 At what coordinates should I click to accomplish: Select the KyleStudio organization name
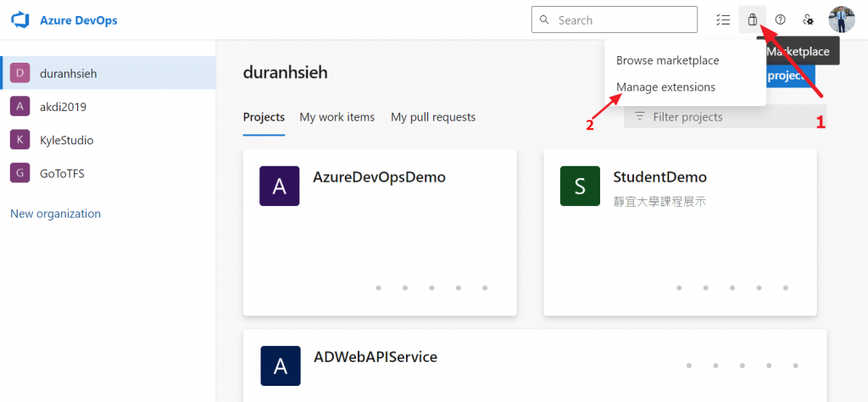66,141
